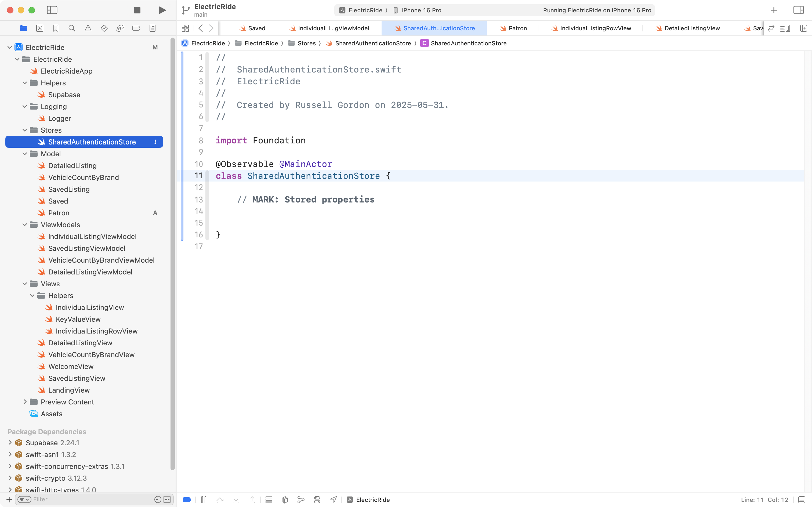Click the Debug Memory Graph icon
This screenshot has height=507, width=812.
tap(301, 500)
